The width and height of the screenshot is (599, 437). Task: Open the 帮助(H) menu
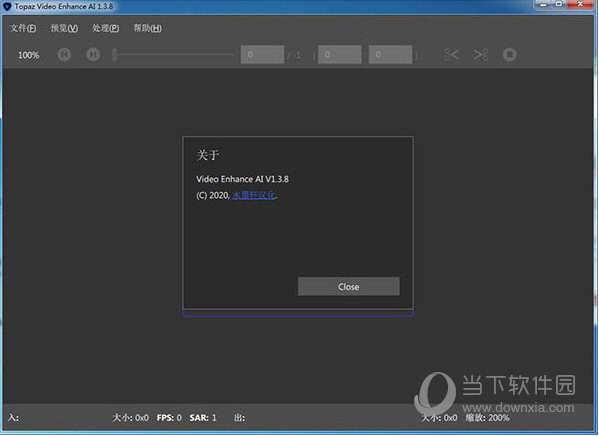point(147,28)
